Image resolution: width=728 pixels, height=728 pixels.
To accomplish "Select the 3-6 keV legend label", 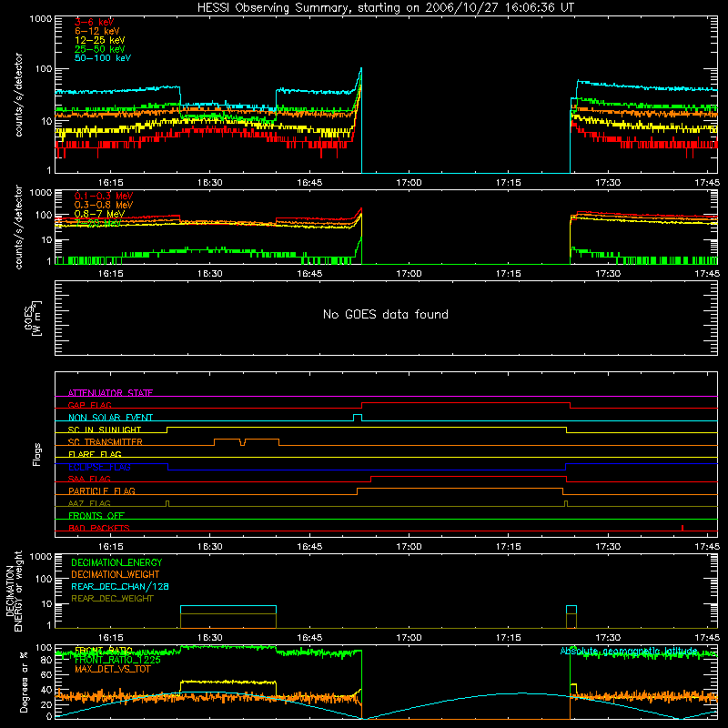I will 95,22.
